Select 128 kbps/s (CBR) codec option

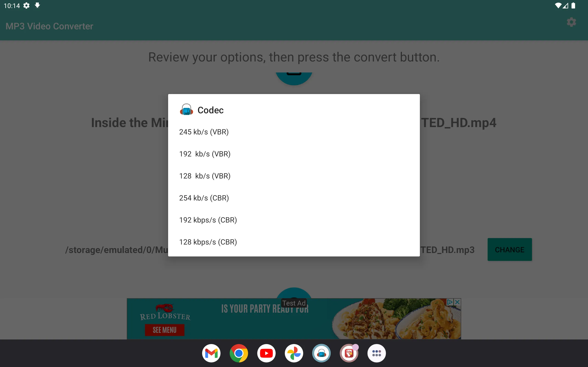tap(208, 242)
